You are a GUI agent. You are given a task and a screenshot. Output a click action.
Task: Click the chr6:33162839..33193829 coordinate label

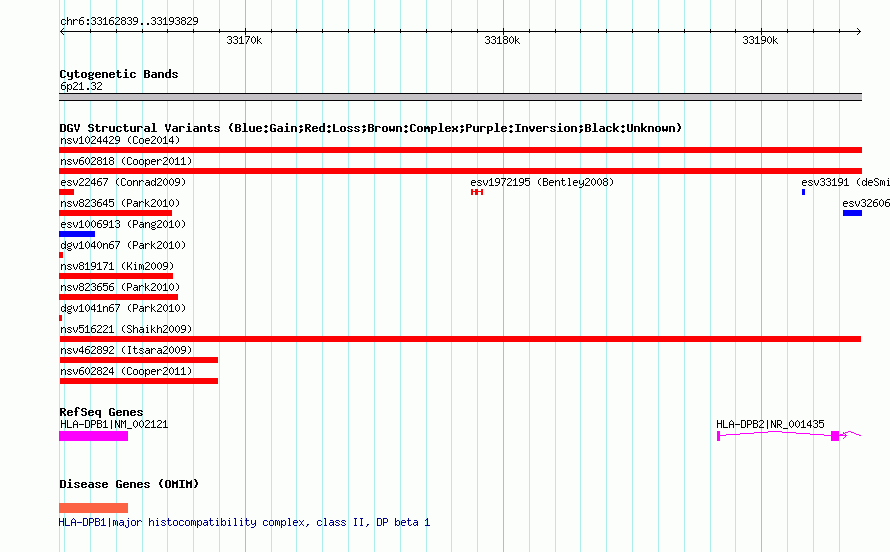coord(129,21)
